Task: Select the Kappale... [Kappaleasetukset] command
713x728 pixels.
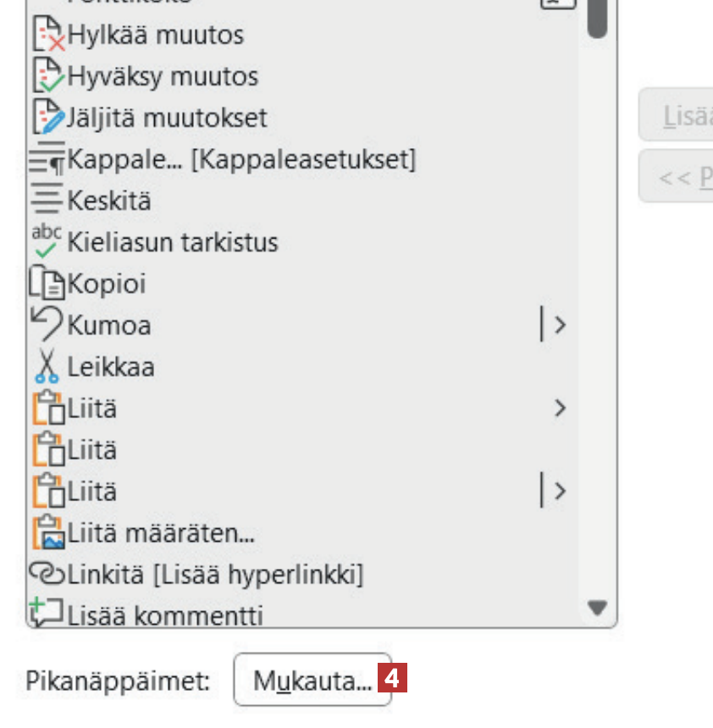Action: point(241,159)
